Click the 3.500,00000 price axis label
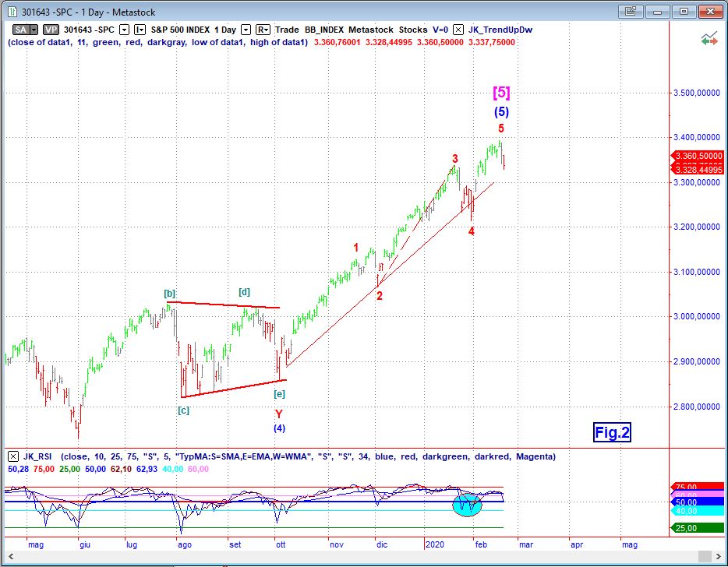The width and height of the screenshot is (728, 567). point(696,93)
